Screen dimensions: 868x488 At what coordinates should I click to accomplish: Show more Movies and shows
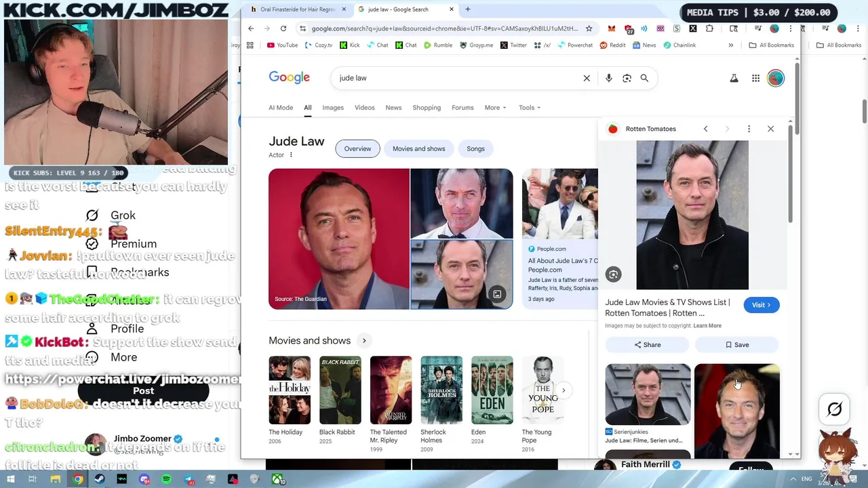[x=364, y=341]
